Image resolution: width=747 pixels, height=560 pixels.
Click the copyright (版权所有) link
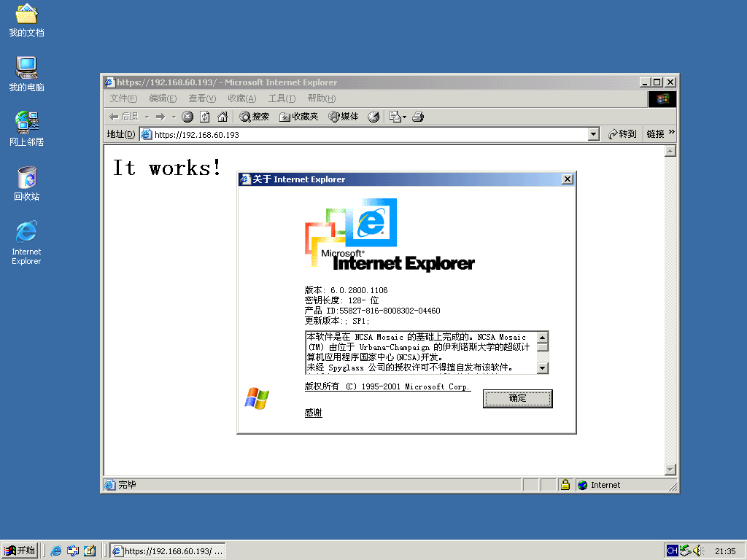pyautogui.click(x=387, y=386)
